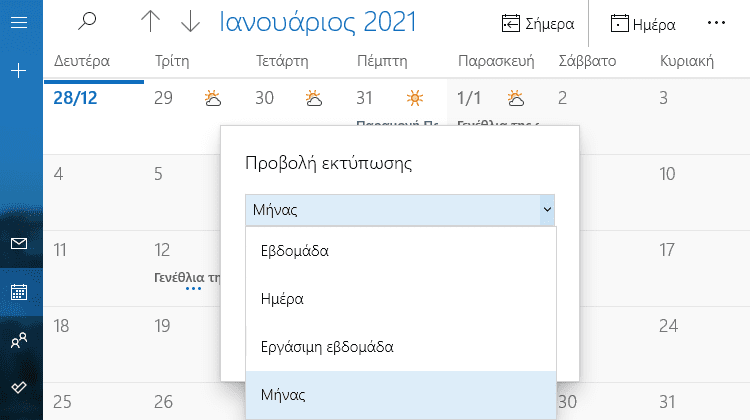The width and height of the screenshot is (750, 420).
Task: Click Σάββατο column header
Action: point(587,61)
